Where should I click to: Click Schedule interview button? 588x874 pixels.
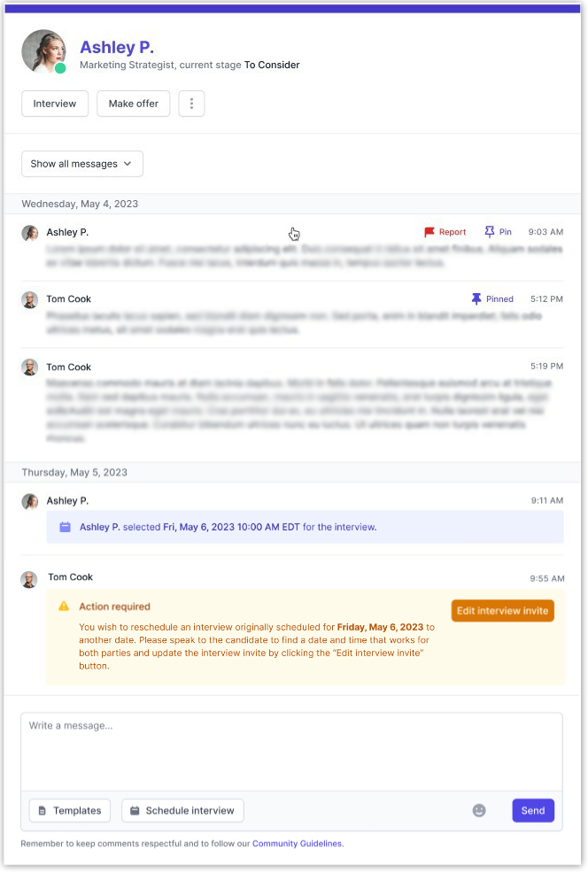pos(182,810)
